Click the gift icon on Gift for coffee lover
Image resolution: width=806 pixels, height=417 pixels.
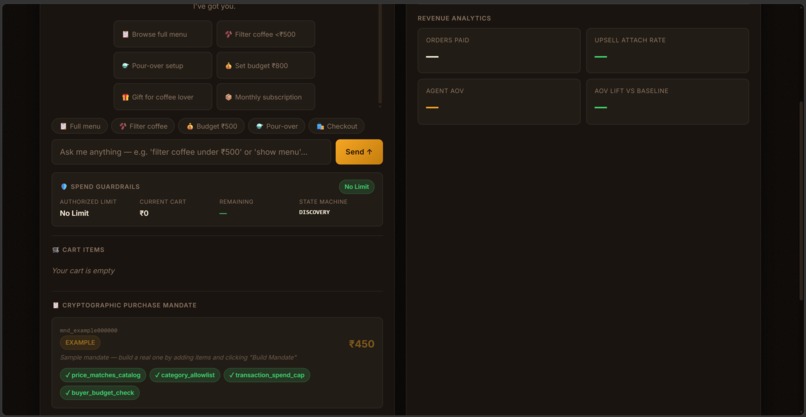click(x=125, y=97)
